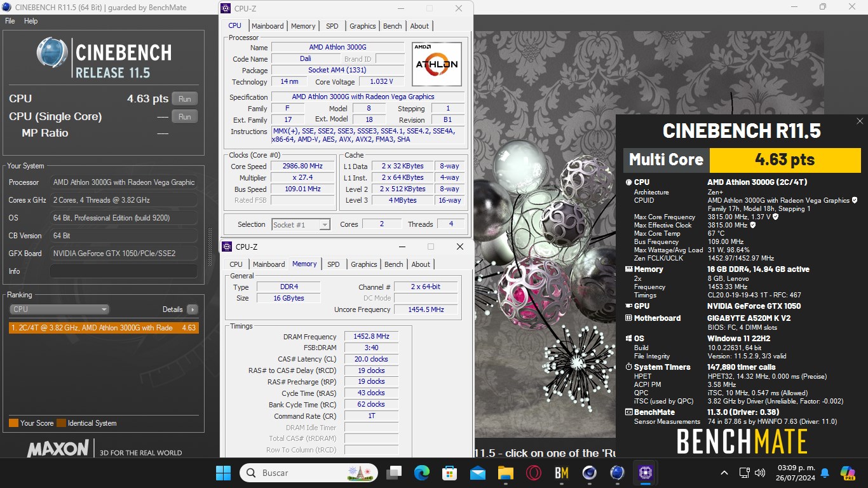Click the System Timers clock icon in BenchMate
Image resolution: width=868 pixels, height=488 pixels.
[x=629, y=367]
